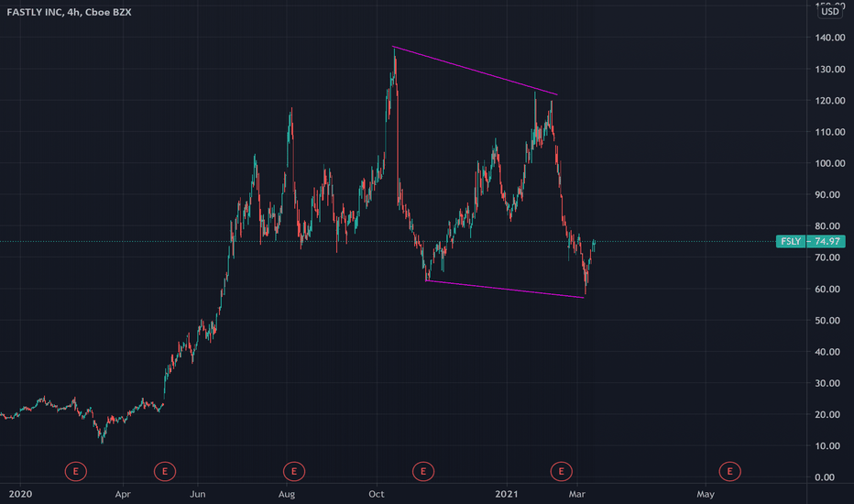Click the May time axis label

pos(706,494)
